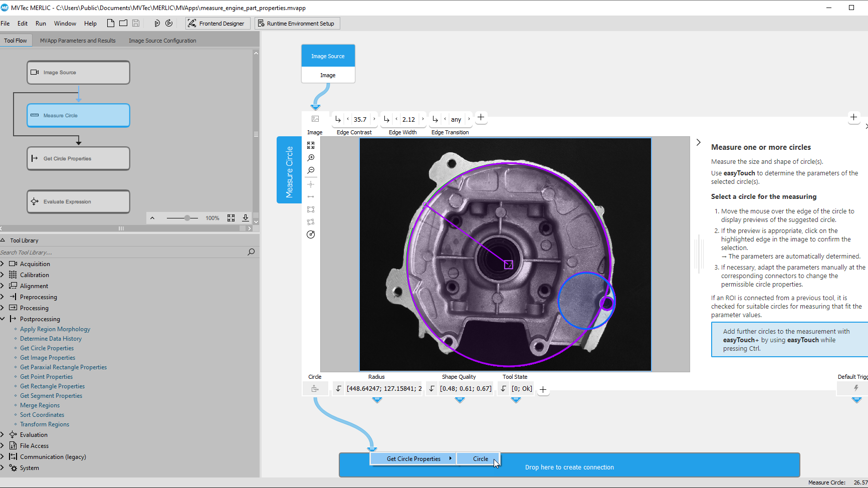Expand the Alignment category
Image resolution: width=868 pixels, height=488 pixels.
[3, 286]
